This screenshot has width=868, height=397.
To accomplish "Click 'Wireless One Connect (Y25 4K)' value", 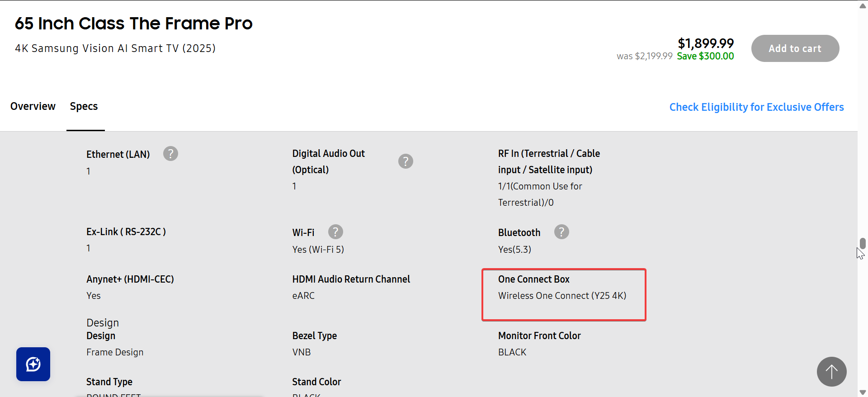I will click(x=562, y=296).
